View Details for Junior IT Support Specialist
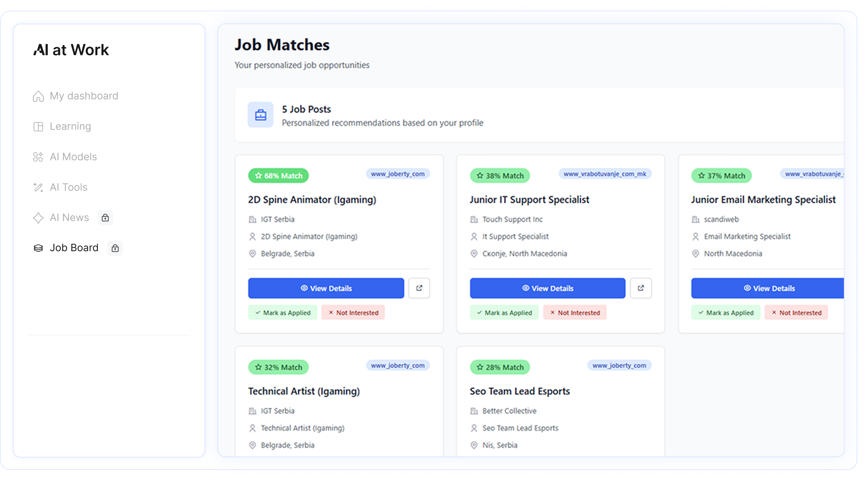This screenshot has width=868, height=481. coord(547,288)
